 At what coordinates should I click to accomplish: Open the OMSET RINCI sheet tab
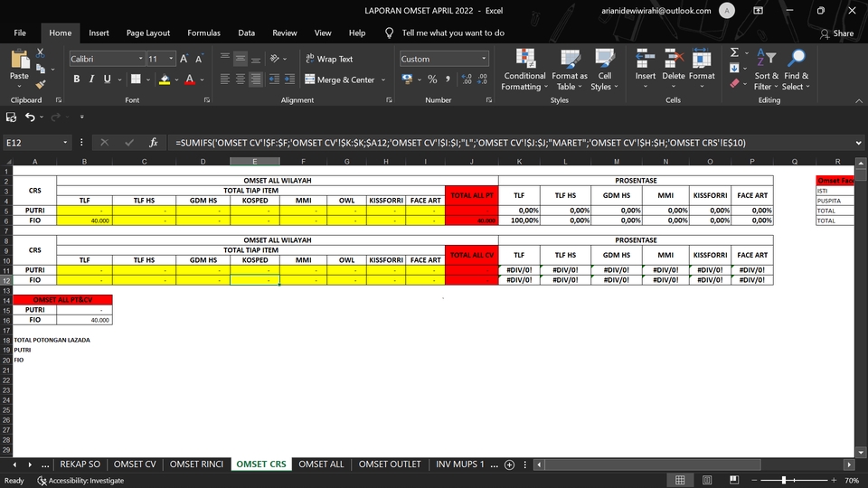click(x=196, y=465)
